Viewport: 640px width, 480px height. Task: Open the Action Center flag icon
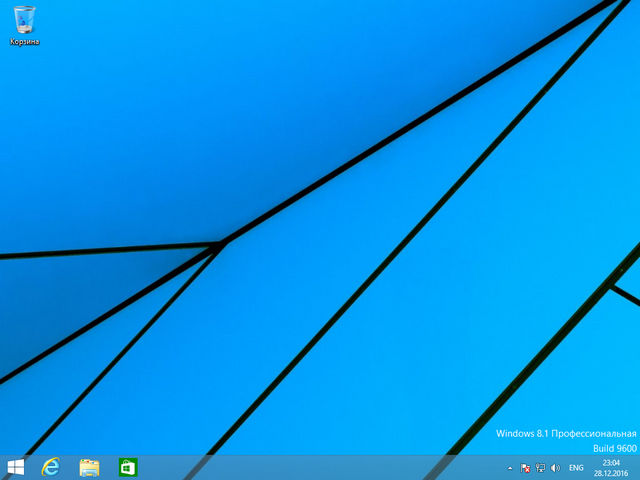pyautogui.click(x=526, y=468)
